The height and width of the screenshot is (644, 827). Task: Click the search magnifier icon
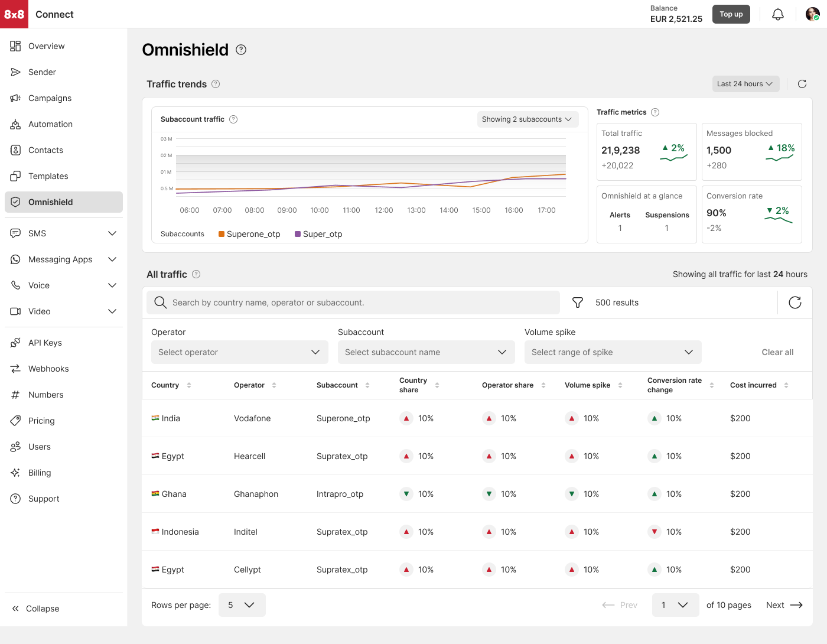(x=160, y=303)
